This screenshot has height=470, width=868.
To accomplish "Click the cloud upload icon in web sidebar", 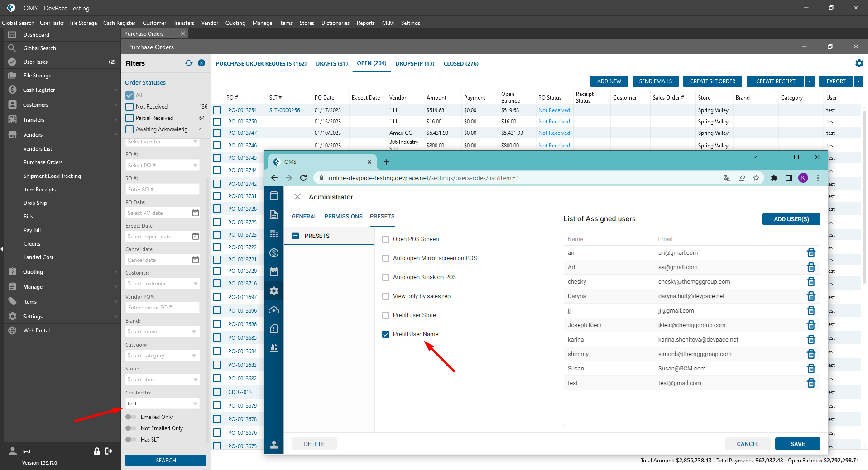I will tap(274, 310).
